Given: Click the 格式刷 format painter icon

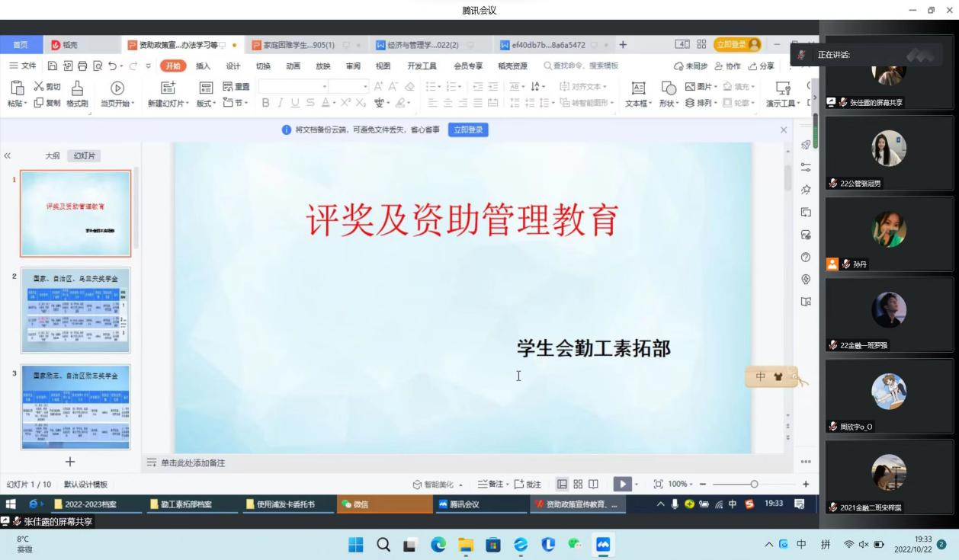Looking at the screenshot, I should tap(77, 88).
